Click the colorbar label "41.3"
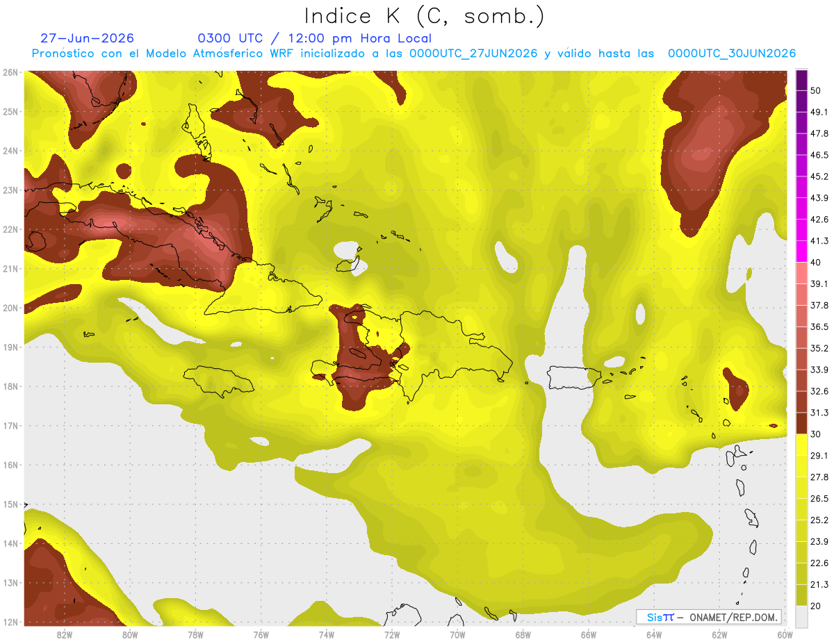The width and height of the screenshot is (834, 644). [x=819, y=240]
